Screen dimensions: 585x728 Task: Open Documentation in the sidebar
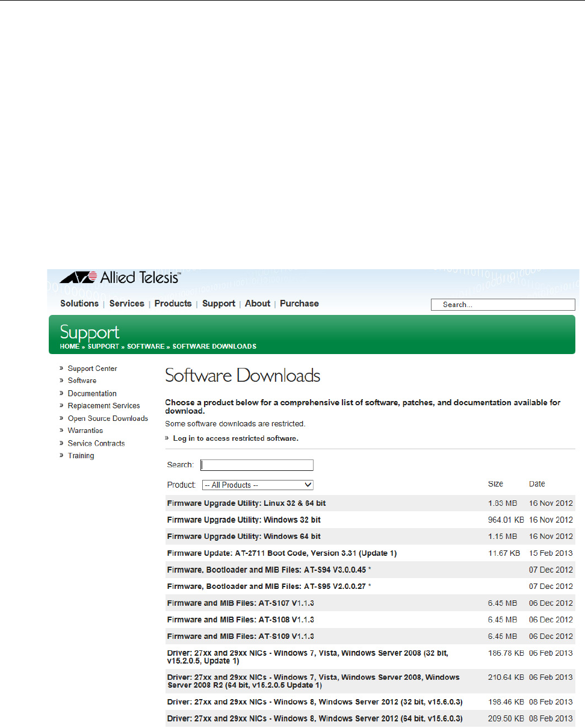point(92,393)
